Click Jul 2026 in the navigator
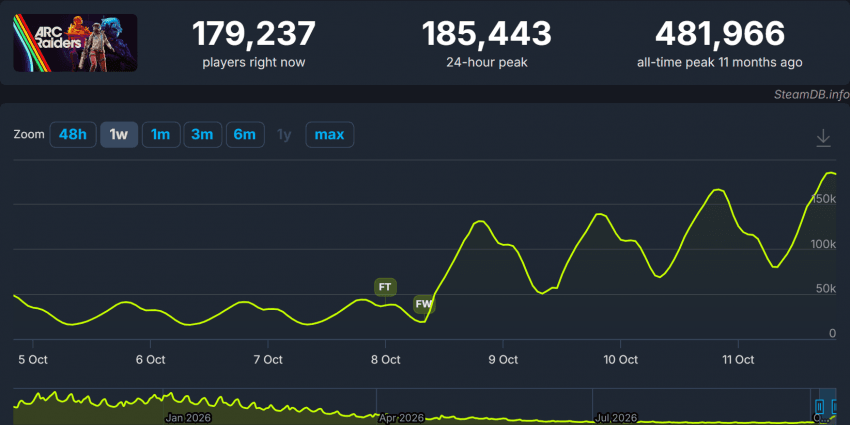This screenshot has width=850, height=425. 616,418
